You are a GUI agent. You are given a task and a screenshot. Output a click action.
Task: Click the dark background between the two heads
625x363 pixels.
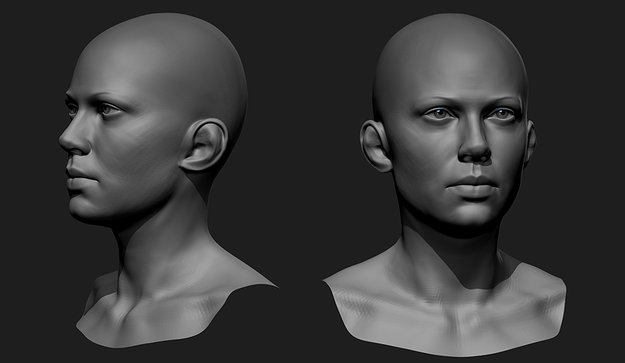(303, 159)
